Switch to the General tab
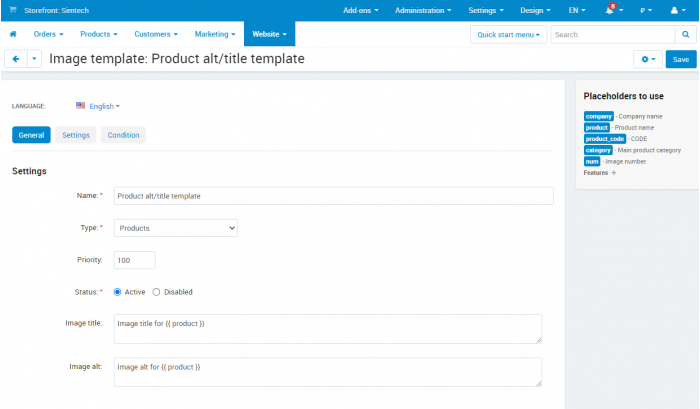Viewport: 700px width, 409px height. 31,135
